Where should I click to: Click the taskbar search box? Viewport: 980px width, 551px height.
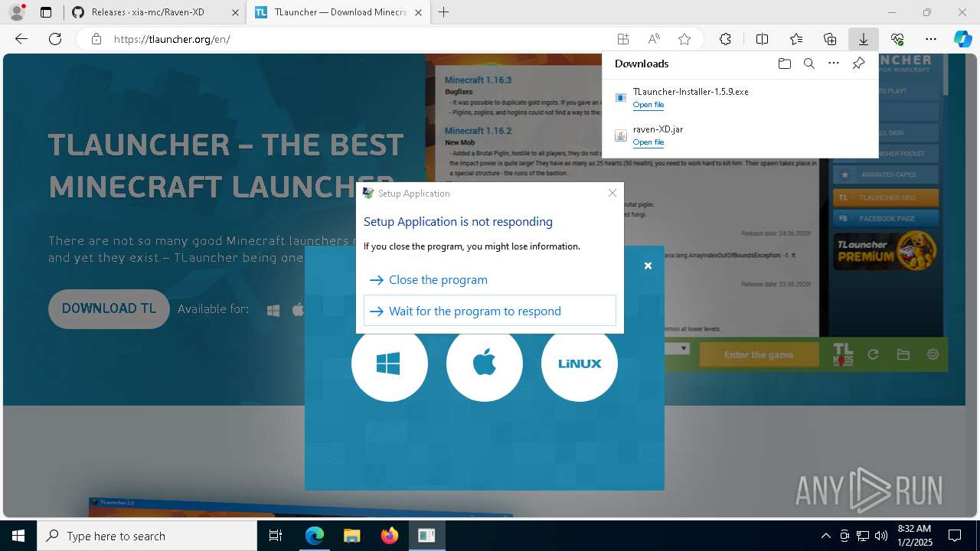click(x=147, y=536)
